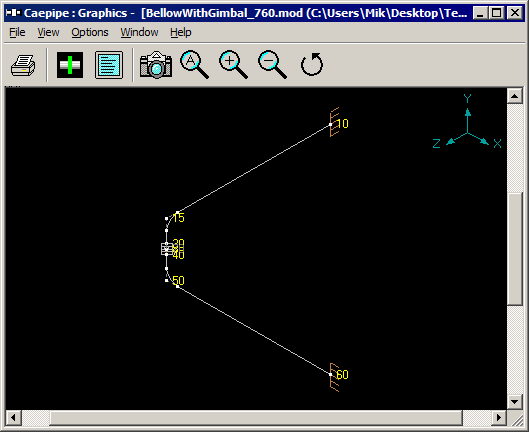
Task: Select the bellows element near node 30
Action: pos(167,249)
